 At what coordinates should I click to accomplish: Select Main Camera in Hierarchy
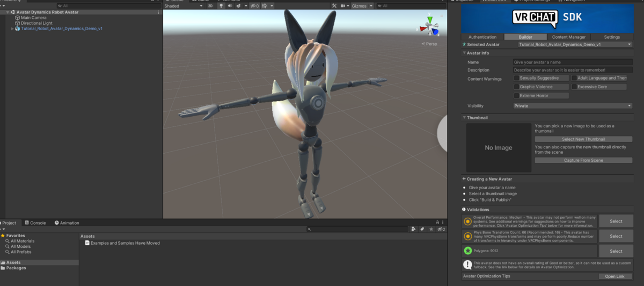(x=34, y=18)
